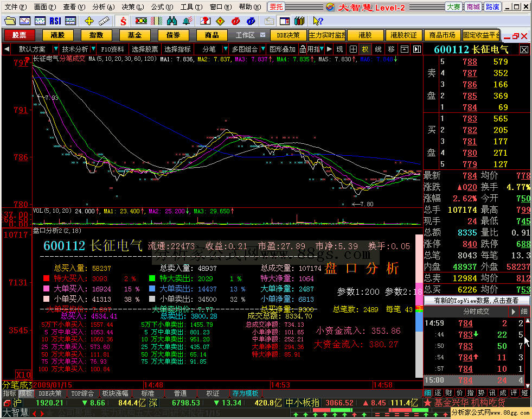Open the 公式(U) menu

pyautogui.click(x=162, y=7)
